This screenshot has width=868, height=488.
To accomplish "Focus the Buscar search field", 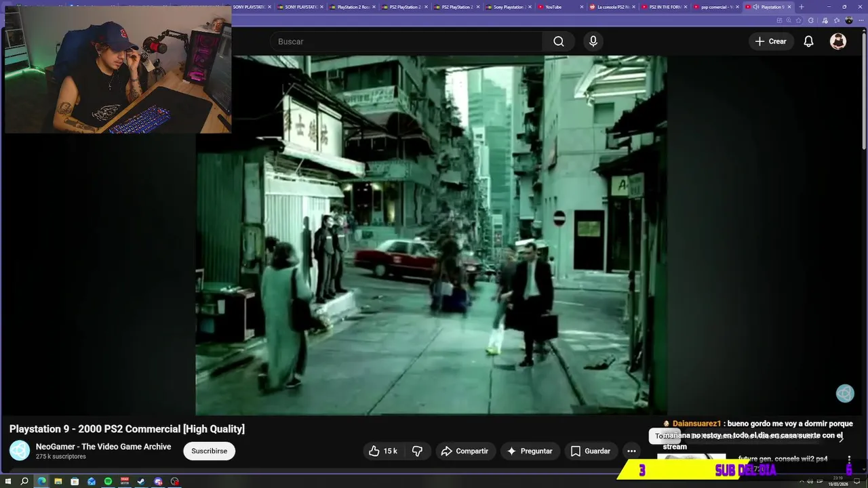I will tap(407, 41).
